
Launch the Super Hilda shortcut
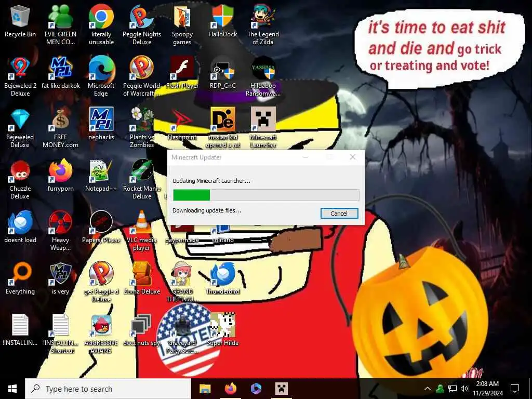pos(222,330)
